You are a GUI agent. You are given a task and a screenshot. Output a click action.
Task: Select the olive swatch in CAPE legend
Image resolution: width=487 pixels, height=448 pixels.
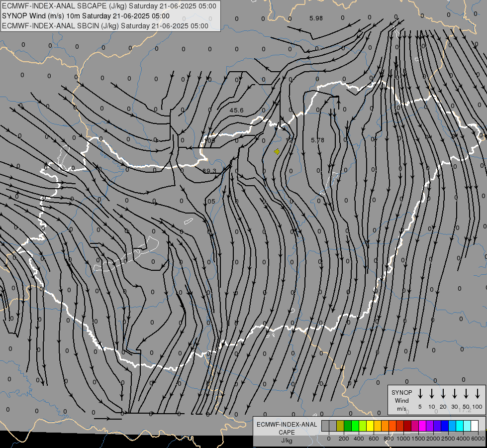340,426
